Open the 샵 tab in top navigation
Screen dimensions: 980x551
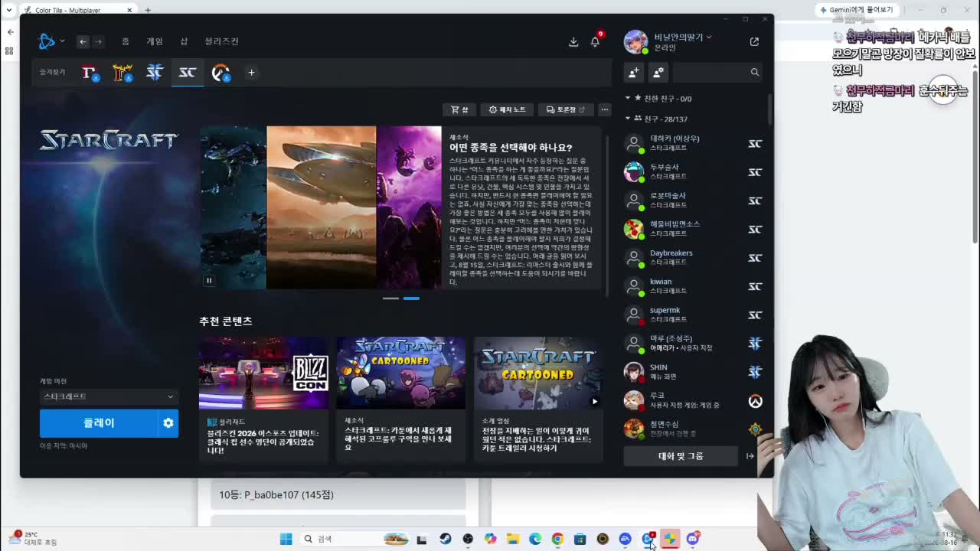coord(184,41)
